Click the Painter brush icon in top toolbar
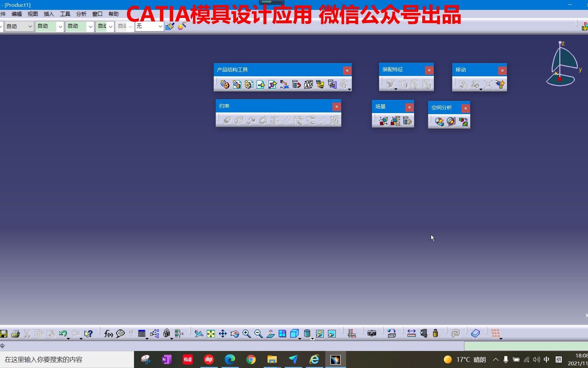Viewport: 588px width, 368px height. point(169,26)
